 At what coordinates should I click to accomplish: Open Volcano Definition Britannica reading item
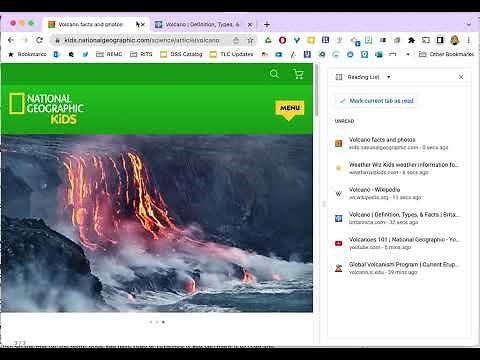(399, 218)
